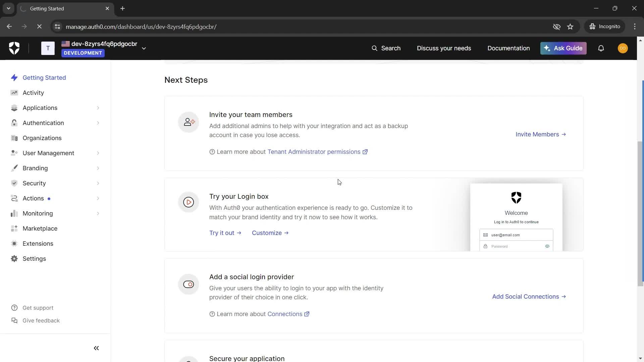This screenshot has height=362, width=644.
Task: Click the Organizations building icon
Action: [x=14, y=138]
